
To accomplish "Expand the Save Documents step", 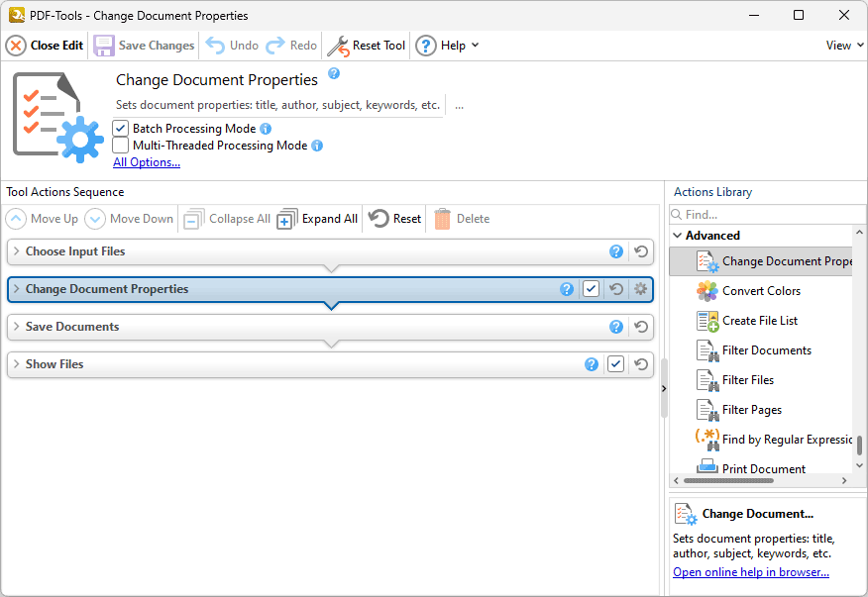I will point(17,327).
